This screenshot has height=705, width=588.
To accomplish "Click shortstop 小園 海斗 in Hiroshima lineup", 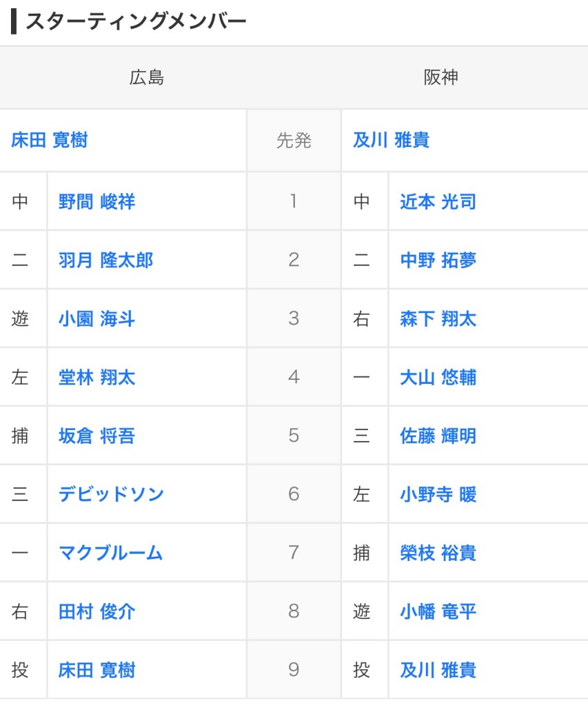I will pos(97,319).
